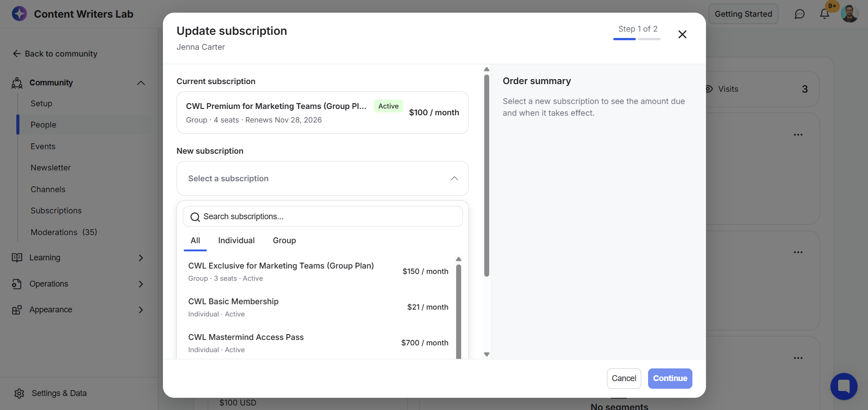Expand the Operations section chevron
Image resolution: width=868 pixels, height=410 pixels.
[141, 284]
